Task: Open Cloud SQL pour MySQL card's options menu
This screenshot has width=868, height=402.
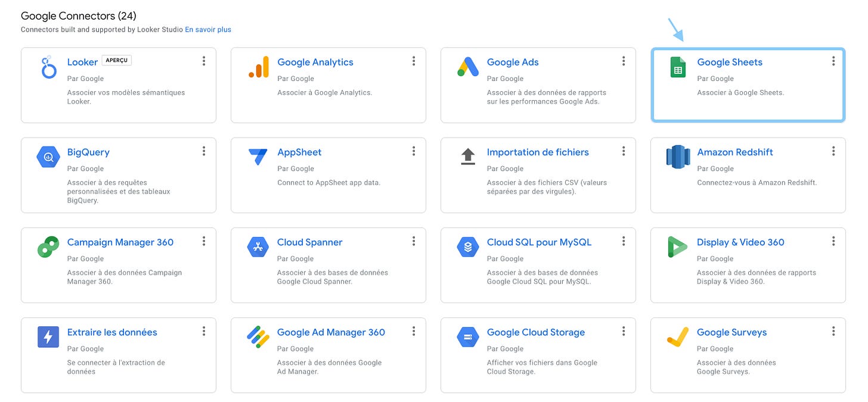Action: click(x=624, y=241)
